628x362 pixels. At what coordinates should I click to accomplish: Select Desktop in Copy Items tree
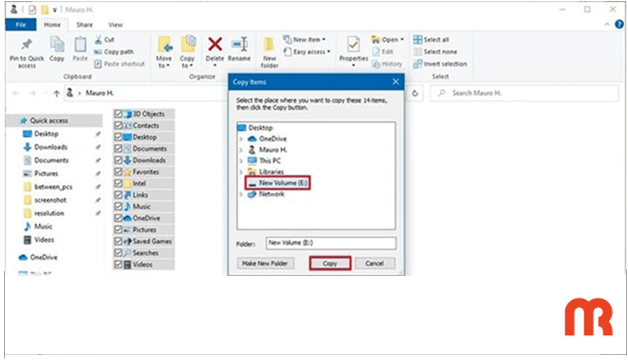[256, 128]
